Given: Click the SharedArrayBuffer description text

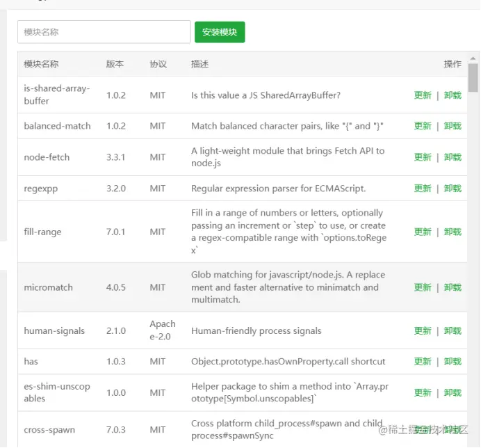Looking at the screenshot, I should point(266,95).
